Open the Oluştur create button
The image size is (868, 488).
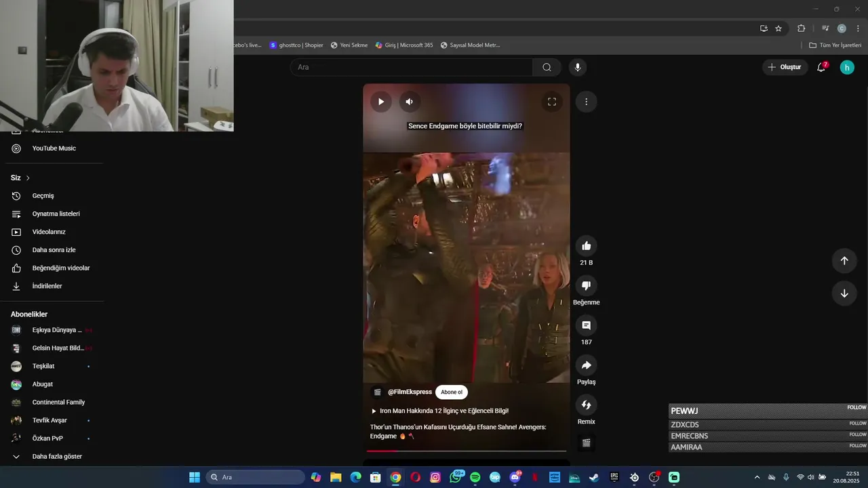(x=785, y=67)
